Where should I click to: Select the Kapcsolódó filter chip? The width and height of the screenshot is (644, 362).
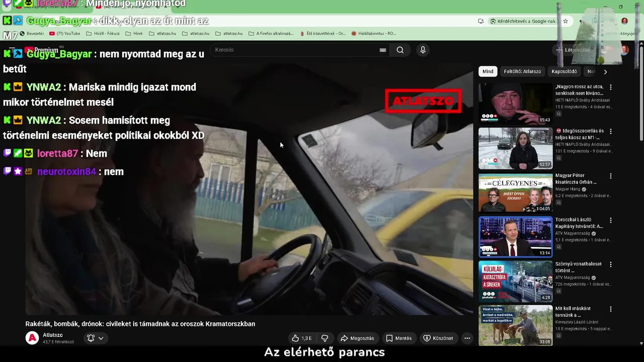coord(564,71)
